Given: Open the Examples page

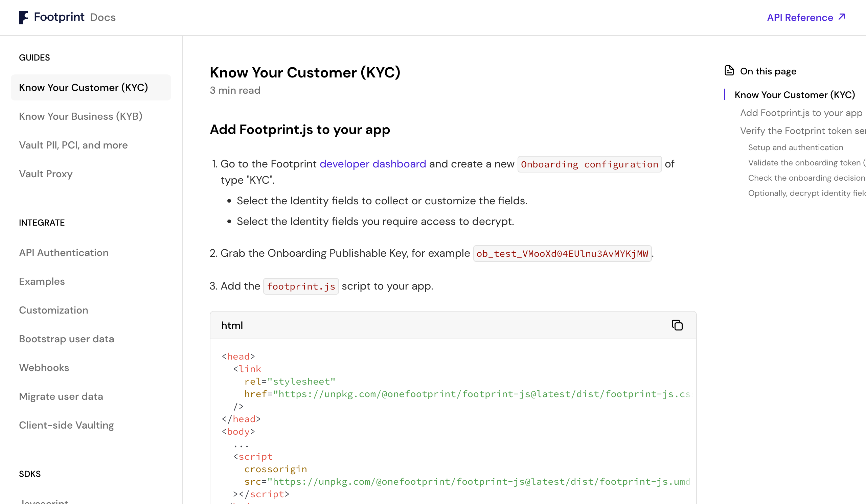Looking at the screenshot, I should pyautogui.click(x=42, y=281).
